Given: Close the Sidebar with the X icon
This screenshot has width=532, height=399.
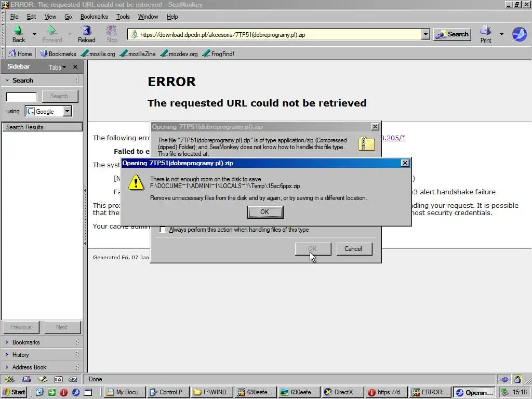Looking at the screenshot, I should (x=75, y=67).
